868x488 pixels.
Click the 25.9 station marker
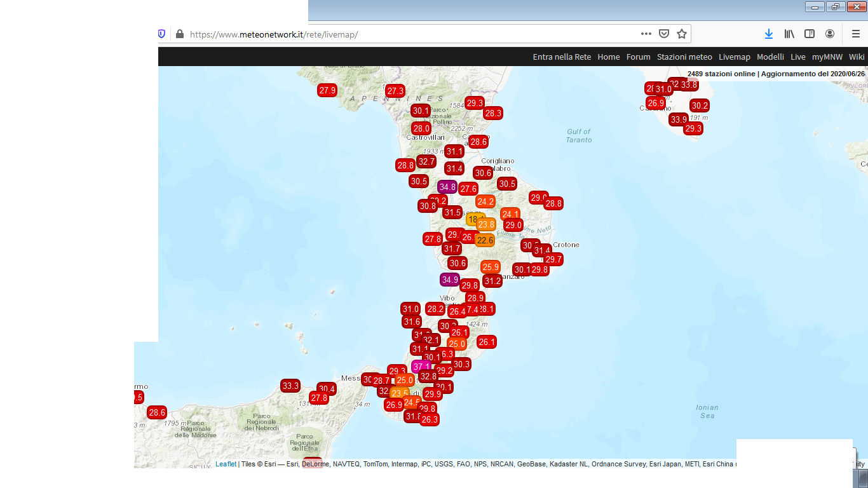490,267
